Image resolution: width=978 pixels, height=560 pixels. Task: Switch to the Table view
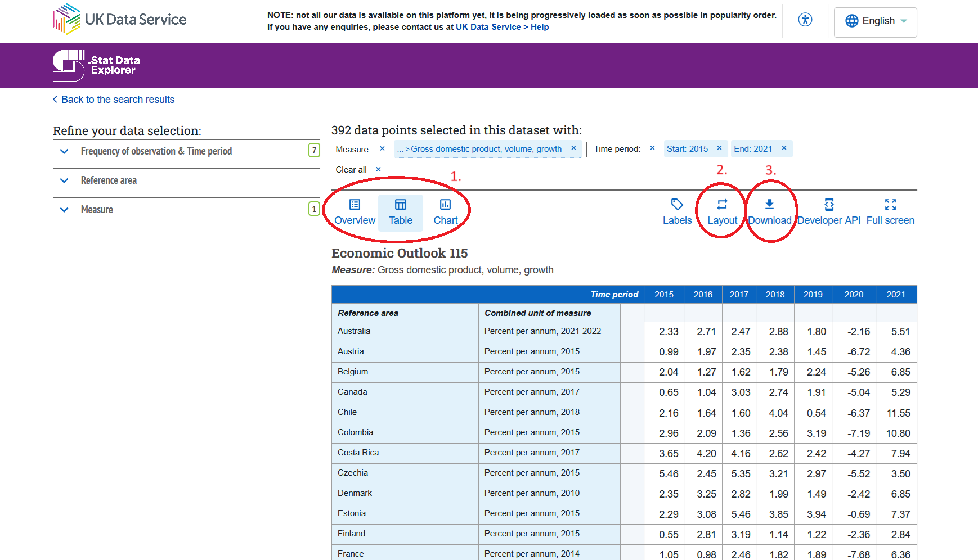(x=401, y=213)
